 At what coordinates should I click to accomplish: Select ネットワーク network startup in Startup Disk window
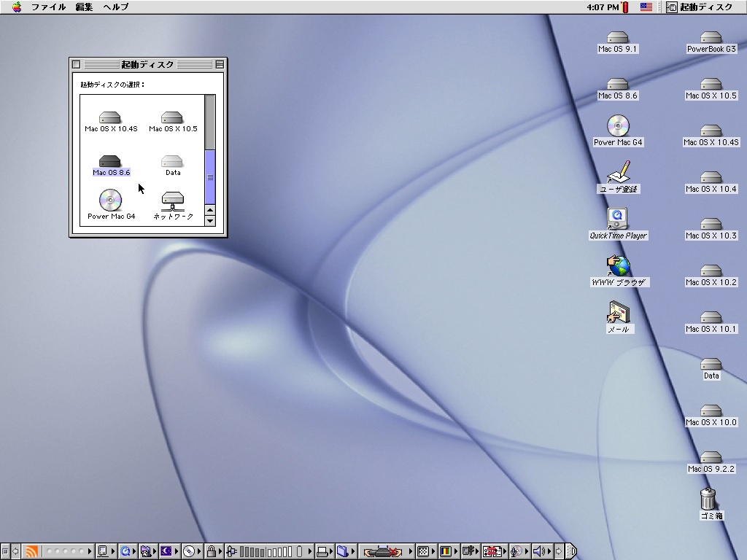click(x=172, y=206)
